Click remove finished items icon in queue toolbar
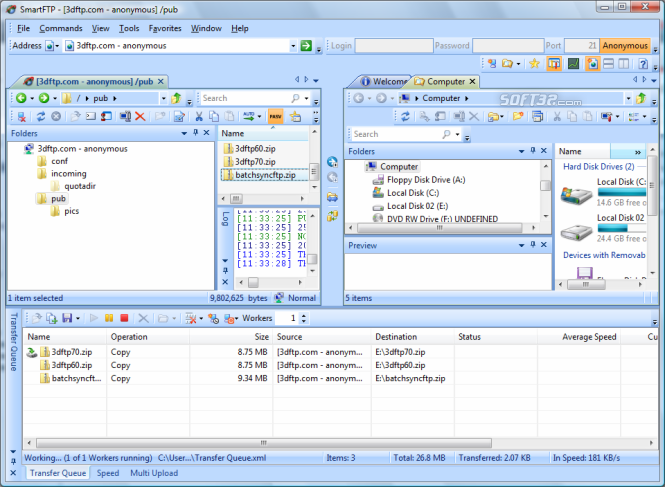The image size is (665, 487). pos(191,318)
